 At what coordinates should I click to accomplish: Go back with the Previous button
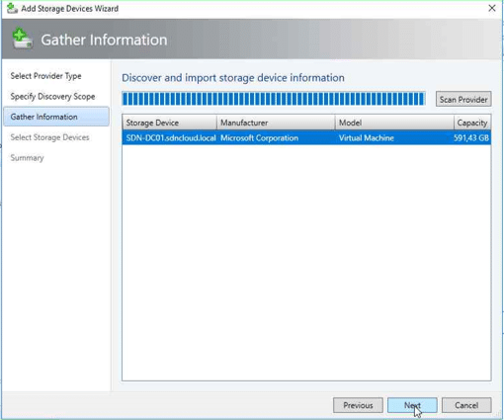point(358,405)
